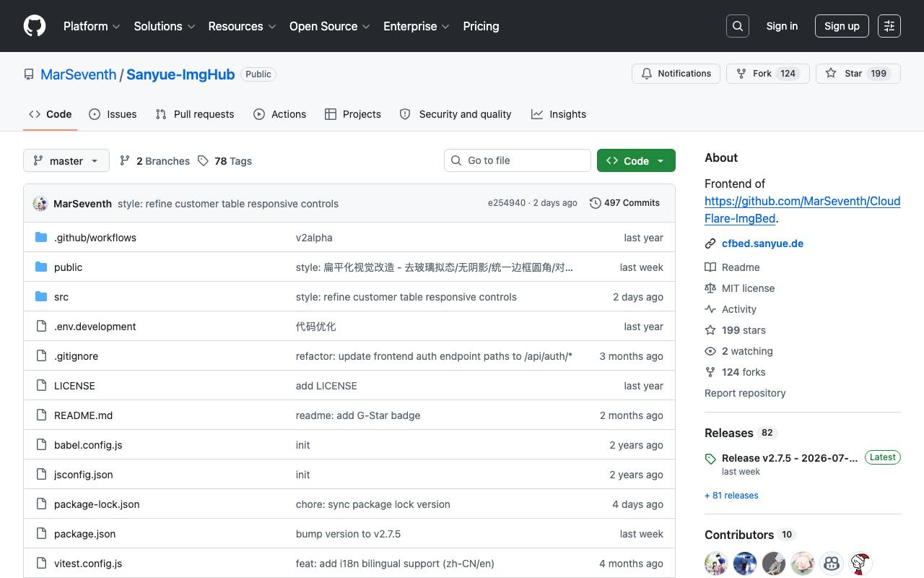
Task: Open the search magnifier button
Action: pos(738,26)
